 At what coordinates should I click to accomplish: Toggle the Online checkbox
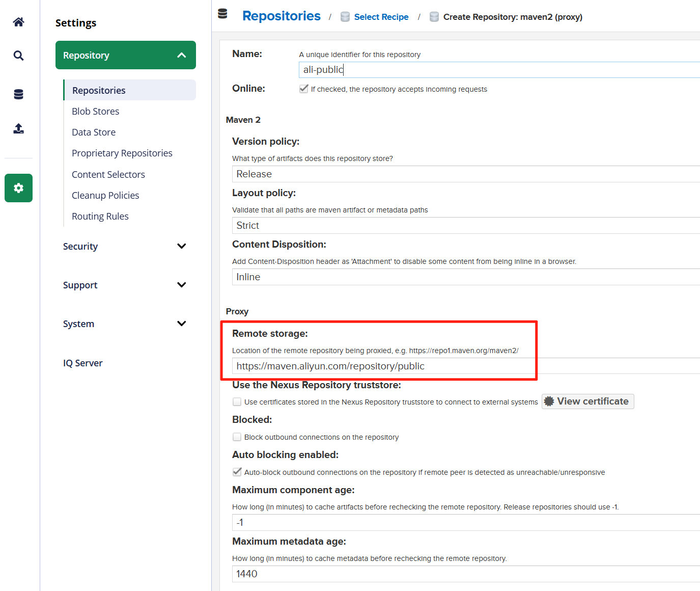304,89
